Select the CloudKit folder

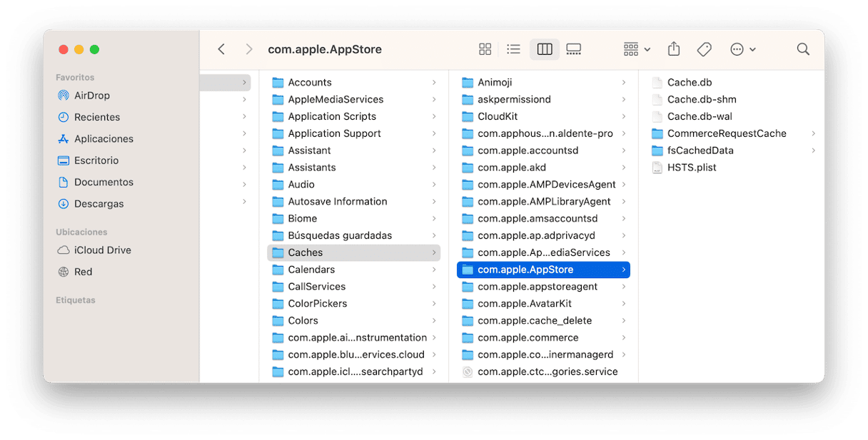tap(543, 116)
